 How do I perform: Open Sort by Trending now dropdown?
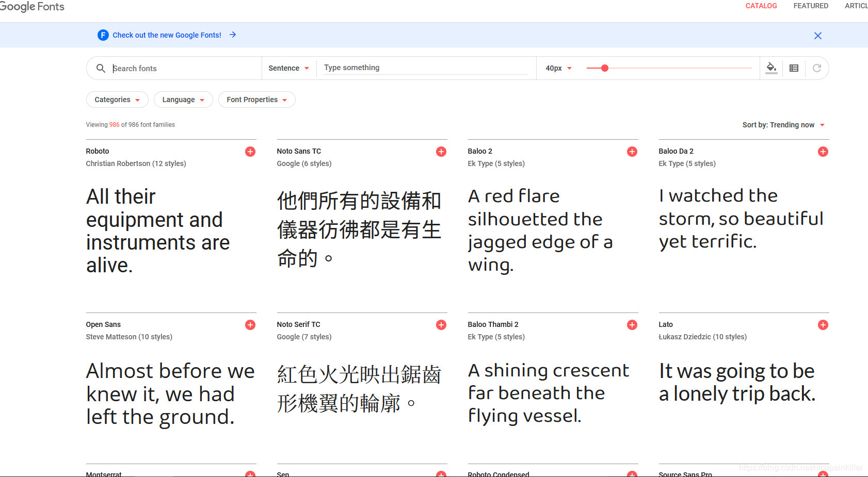[x=783, y=125]
